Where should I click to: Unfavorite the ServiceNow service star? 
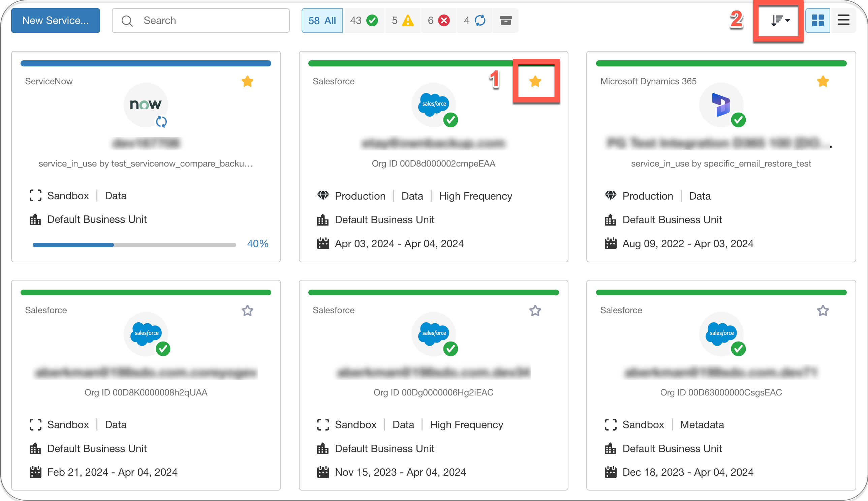click(247, 82)
